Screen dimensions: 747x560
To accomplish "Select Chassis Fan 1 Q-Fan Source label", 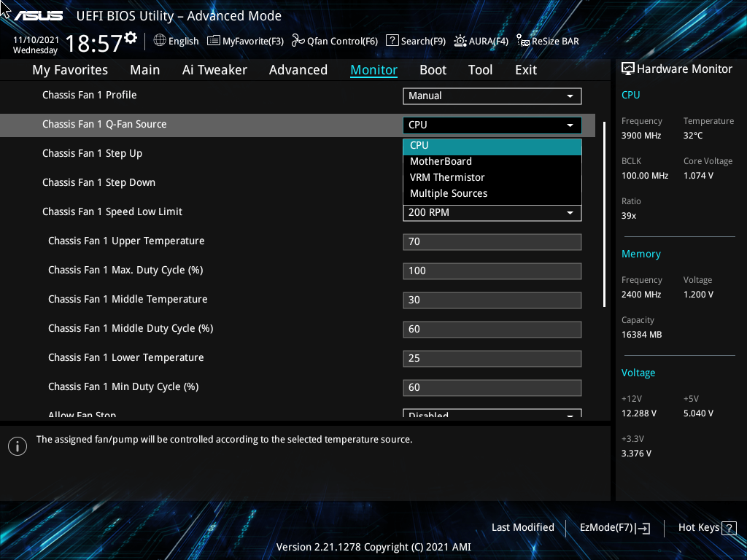I will coord(104,124).
